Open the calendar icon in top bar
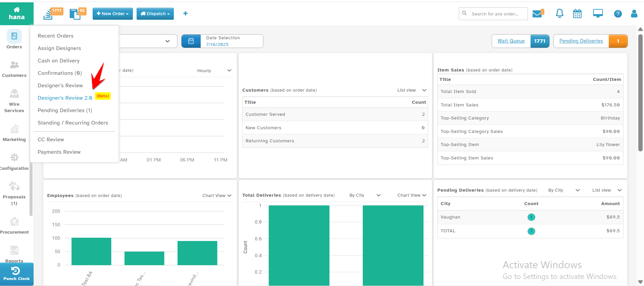The image size is (644, 286). [x=577, y=14]
